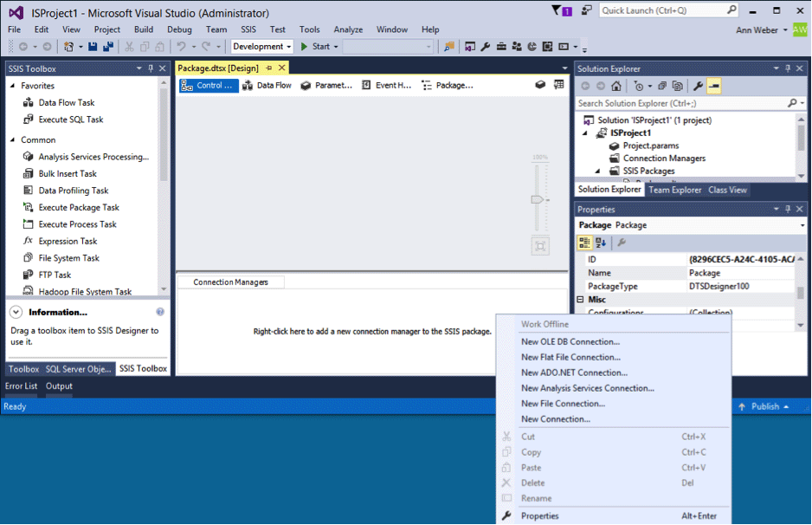Choose New OLE DB Connection from context menu
The width and height of the screenshot is (812, 525).
click(570, 342)
